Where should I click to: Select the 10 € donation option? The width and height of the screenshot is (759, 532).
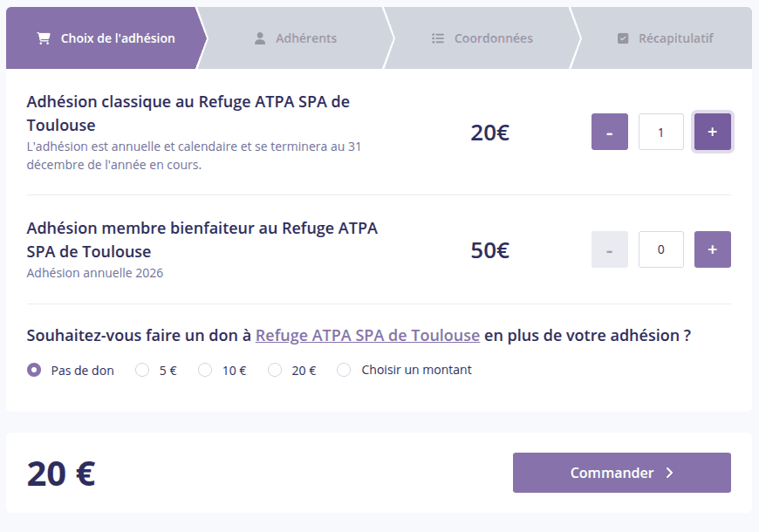click(x=205, y=370)
